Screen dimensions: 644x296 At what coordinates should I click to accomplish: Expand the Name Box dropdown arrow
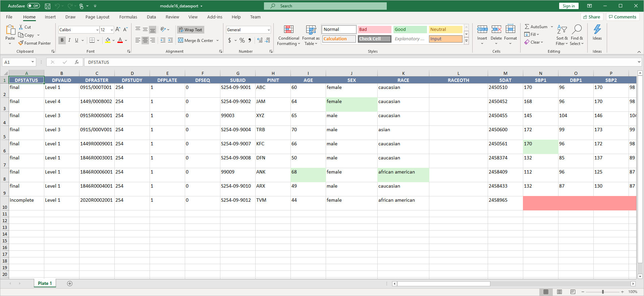tap(33, 62)
